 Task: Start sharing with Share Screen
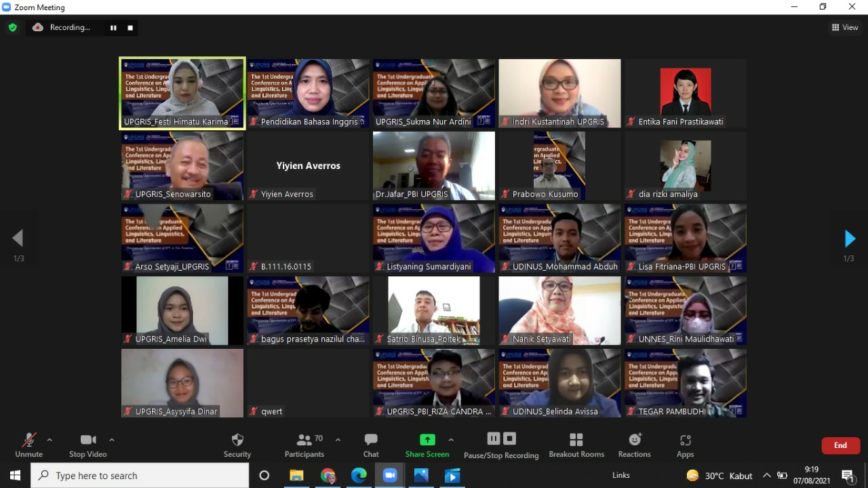pos(427,445)
